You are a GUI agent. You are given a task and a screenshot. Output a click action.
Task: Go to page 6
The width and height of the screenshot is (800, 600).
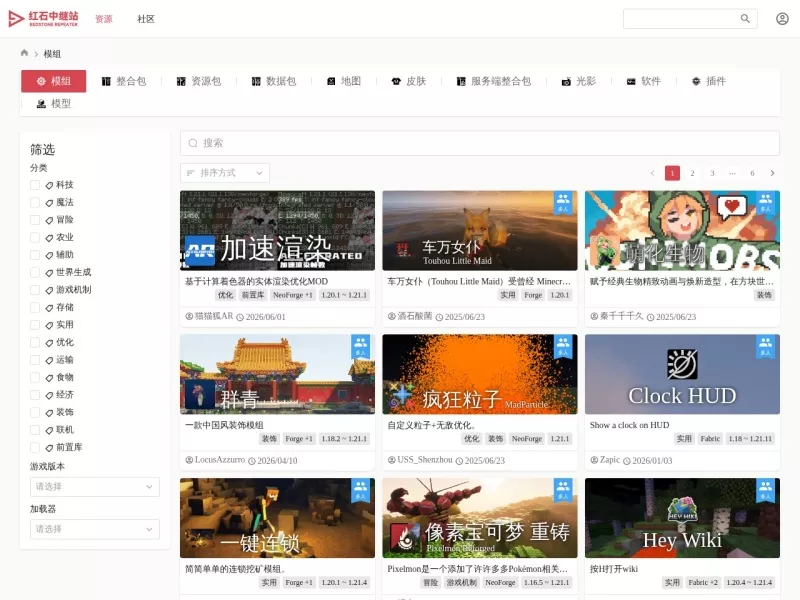point(752,173)
